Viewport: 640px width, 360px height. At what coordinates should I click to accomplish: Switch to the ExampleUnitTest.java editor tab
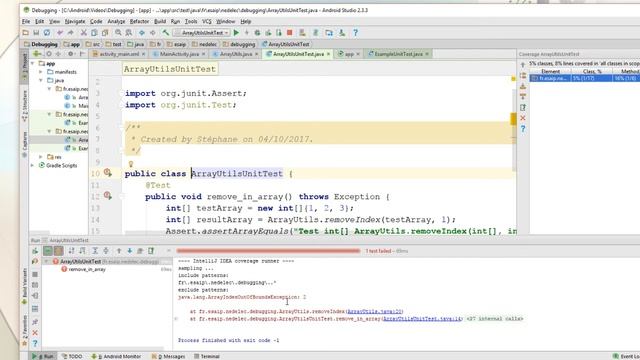398,54
